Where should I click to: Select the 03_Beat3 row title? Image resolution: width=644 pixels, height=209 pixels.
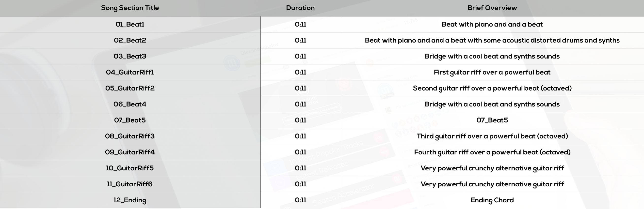[130, 57]
